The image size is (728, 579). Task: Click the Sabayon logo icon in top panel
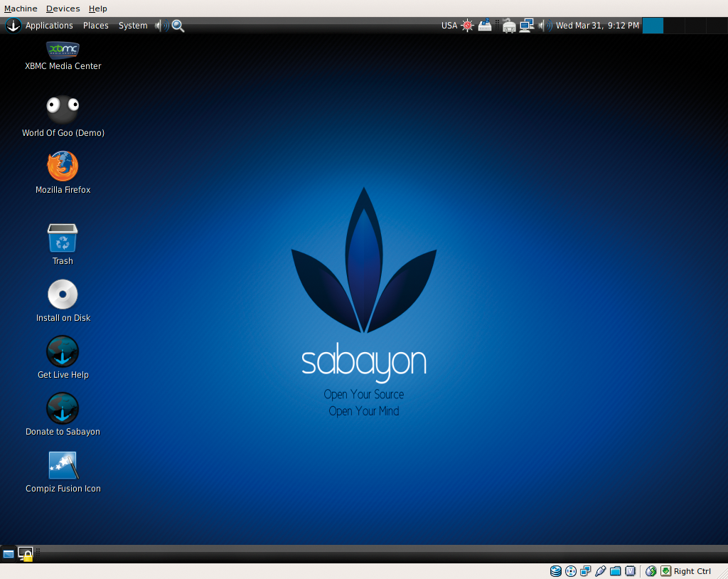coord(13,26)
